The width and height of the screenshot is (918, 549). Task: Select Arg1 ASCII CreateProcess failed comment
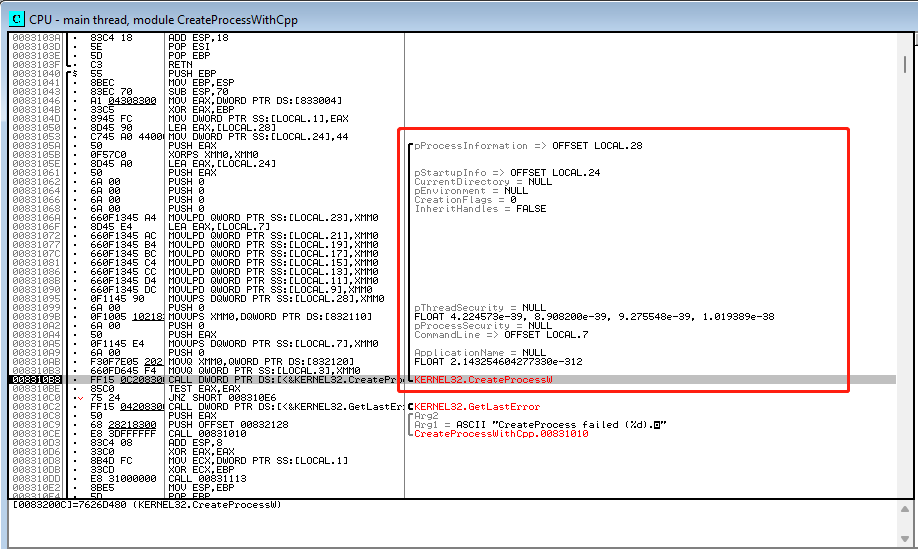pyautogui.click(x=540, y=425)
